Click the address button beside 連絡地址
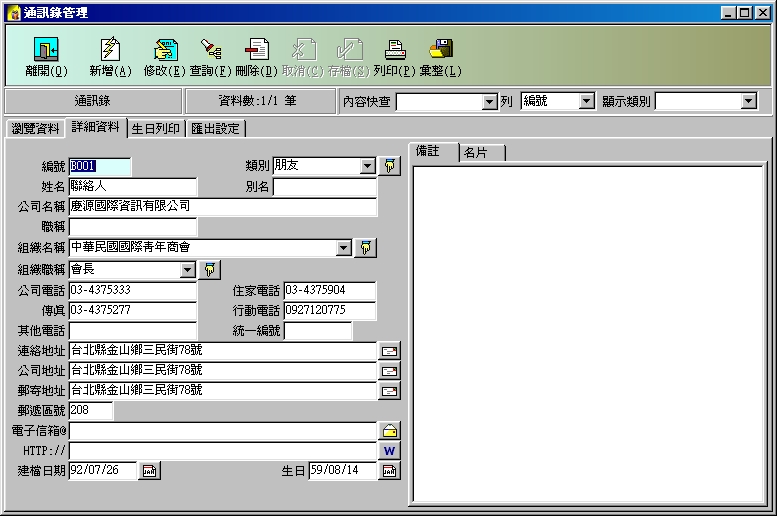 point(390,351)
